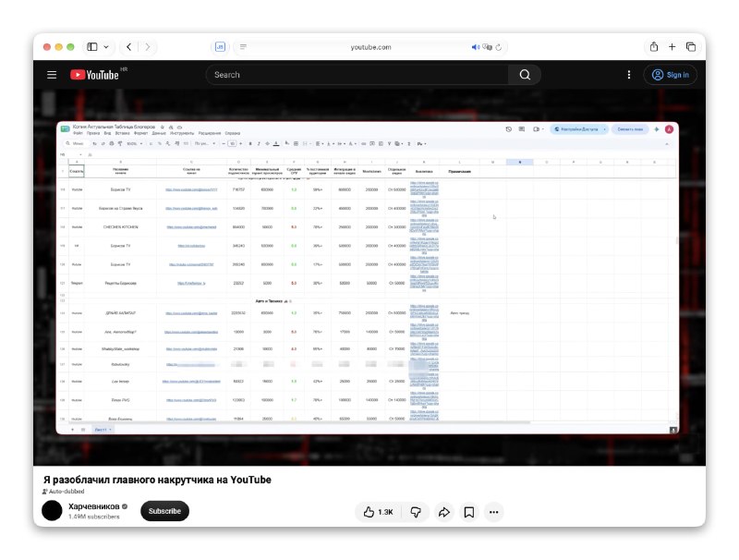Viewport: 739px width, 560px height.
Task: Open the JS extension in Safari toolbar
Action: click(x=220, y=46)
